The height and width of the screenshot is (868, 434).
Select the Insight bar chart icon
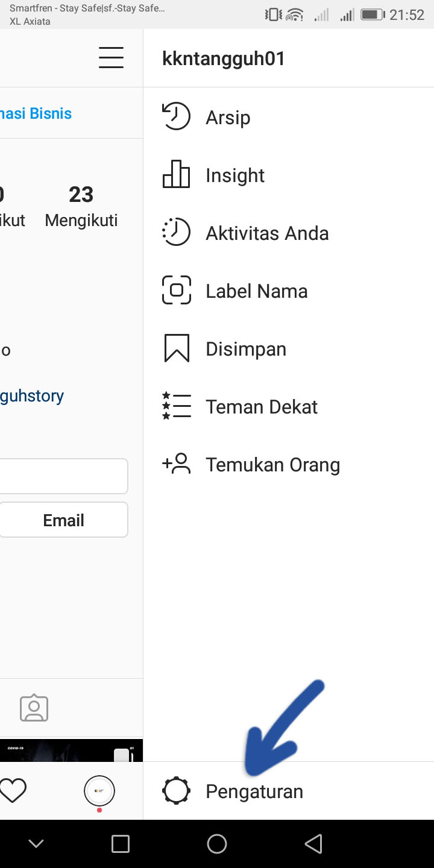(175, 174)
